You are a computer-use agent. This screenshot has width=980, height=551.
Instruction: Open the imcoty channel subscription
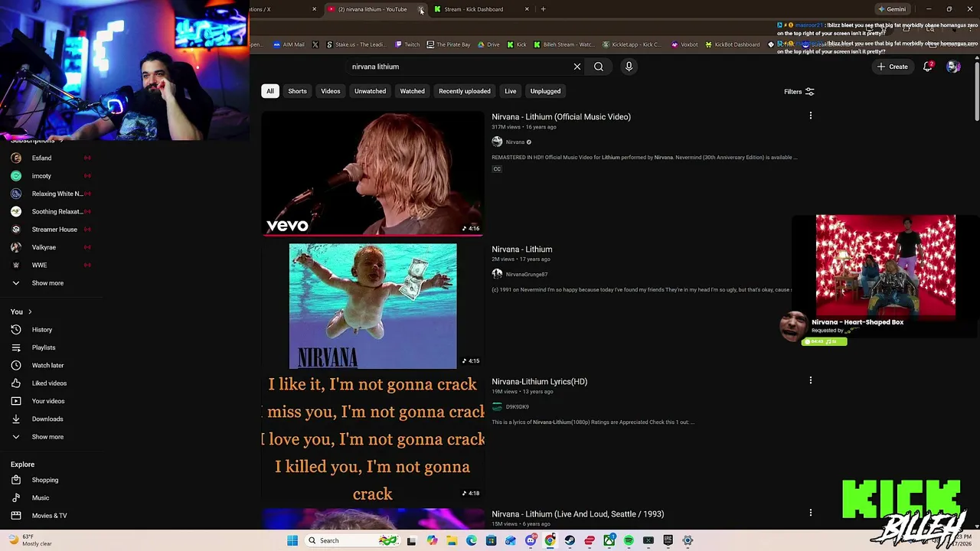[41, 176]
